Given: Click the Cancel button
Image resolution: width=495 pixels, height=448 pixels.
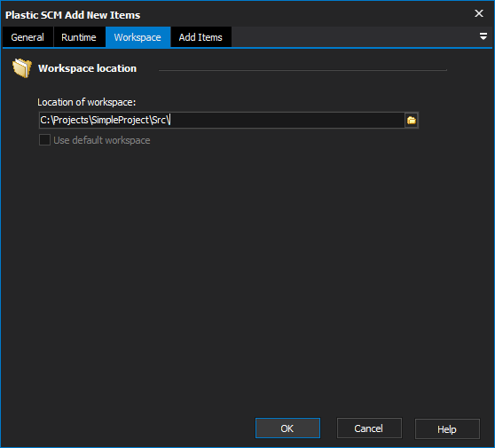Looking at the screenshot, I should [369, 428].
